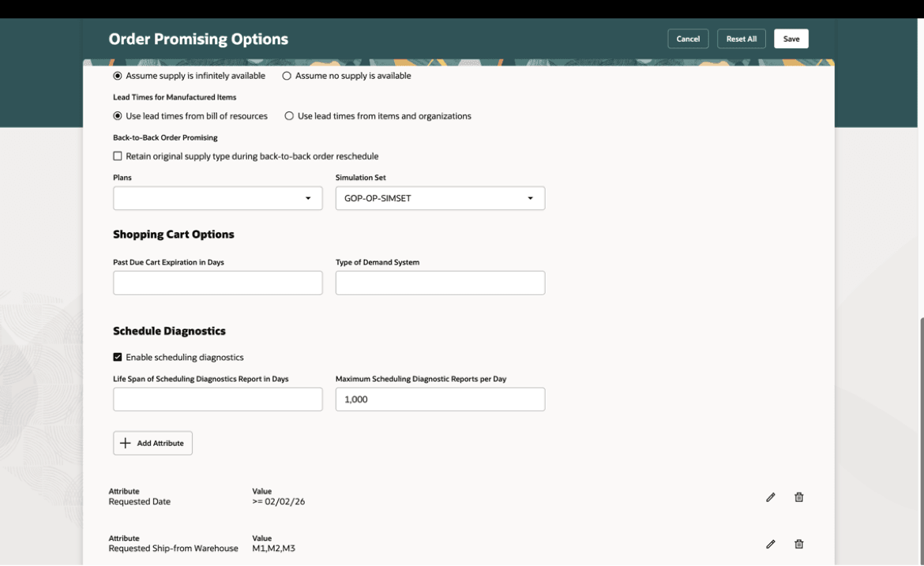This screenshot has height=566, width=924.
Task: Click the 'Requested Date' attribute text
Action: (140, 502)
